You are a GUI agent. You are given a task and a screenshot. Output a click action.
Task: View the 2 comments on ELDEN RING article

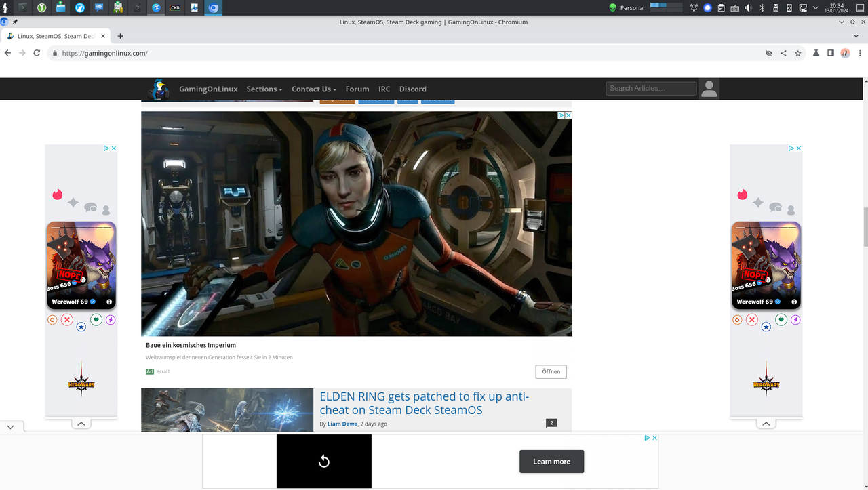point(551,423)
